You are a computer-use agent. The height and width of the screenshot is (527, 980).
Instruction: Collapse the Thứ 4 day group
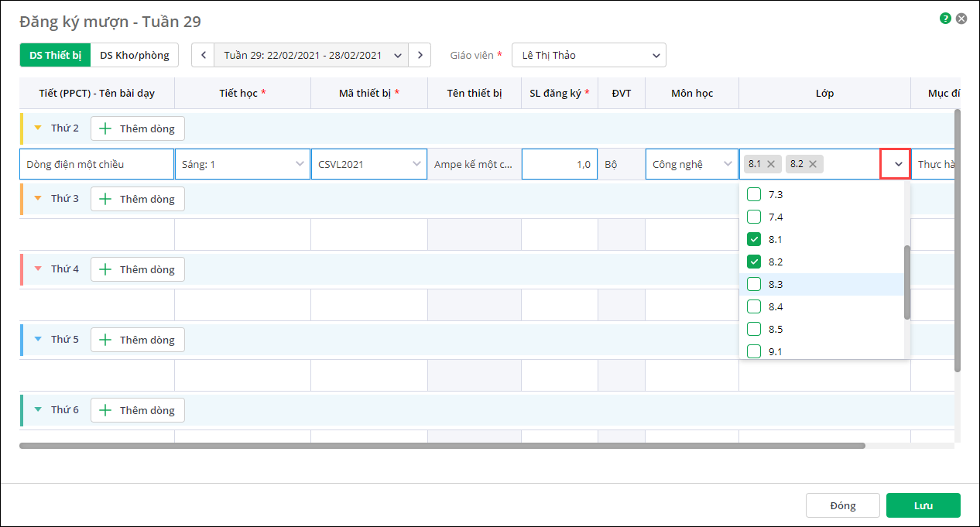point(38,269)
